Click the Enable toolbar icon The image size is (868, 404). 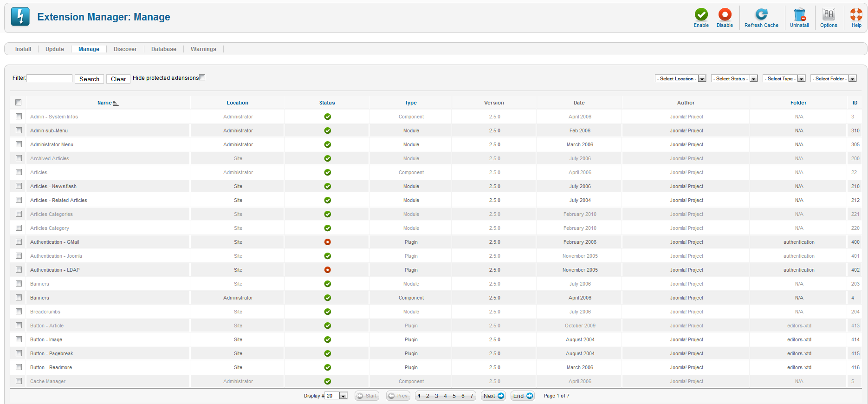click(x=701, y=15)
